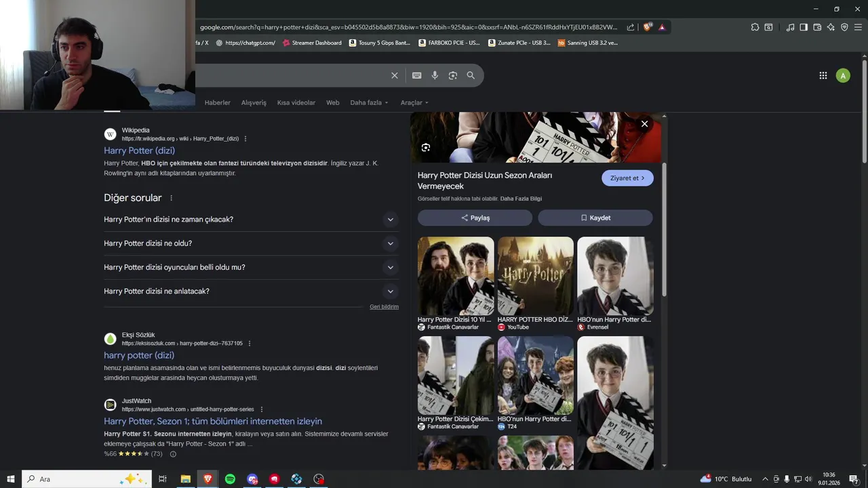Open the on-screen keyboard input tool

417,75
